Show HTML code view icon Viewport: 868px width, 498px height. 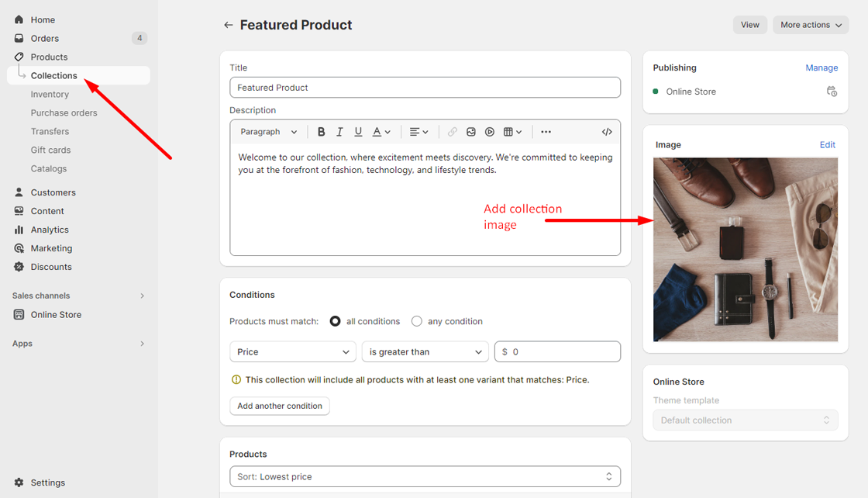607,132
